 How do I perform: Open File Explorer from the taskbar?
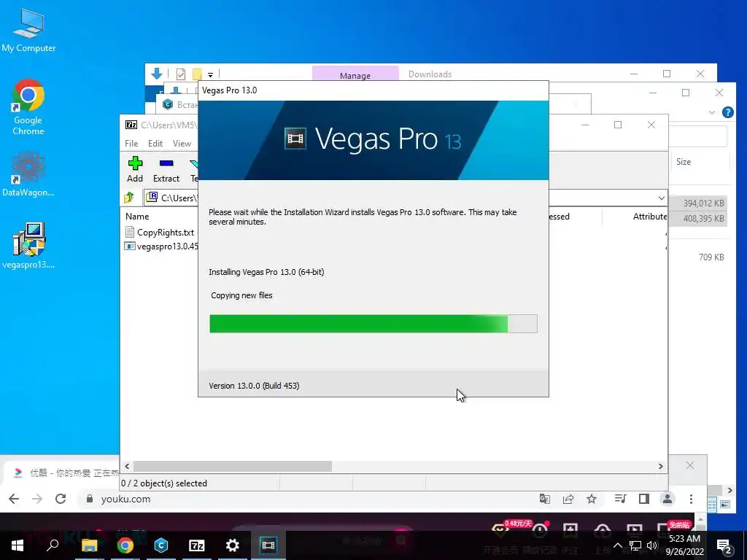tap(89, 545)
